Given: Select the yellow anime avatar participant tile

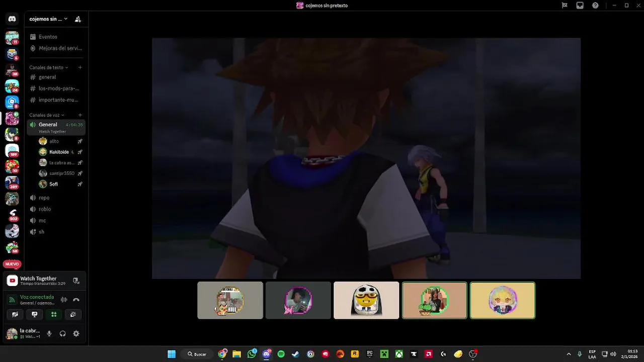Looking at the screenshot, I should [x=503, y=300].
